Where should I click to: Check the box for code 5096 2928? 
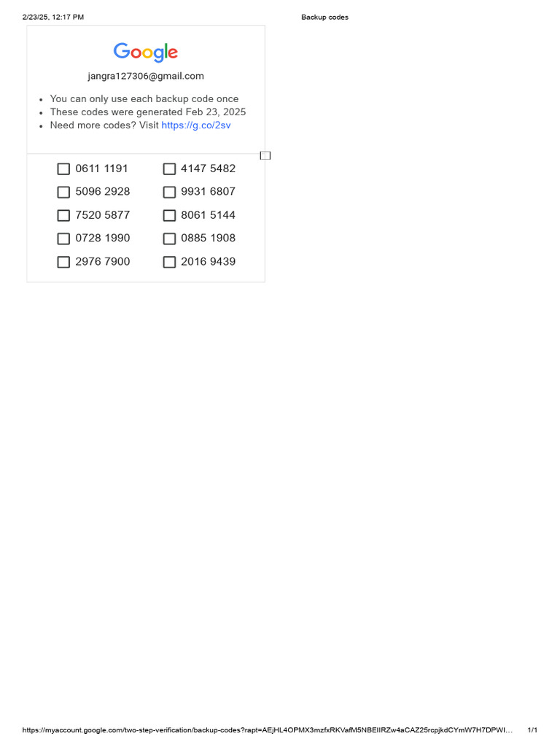point(63,193)
